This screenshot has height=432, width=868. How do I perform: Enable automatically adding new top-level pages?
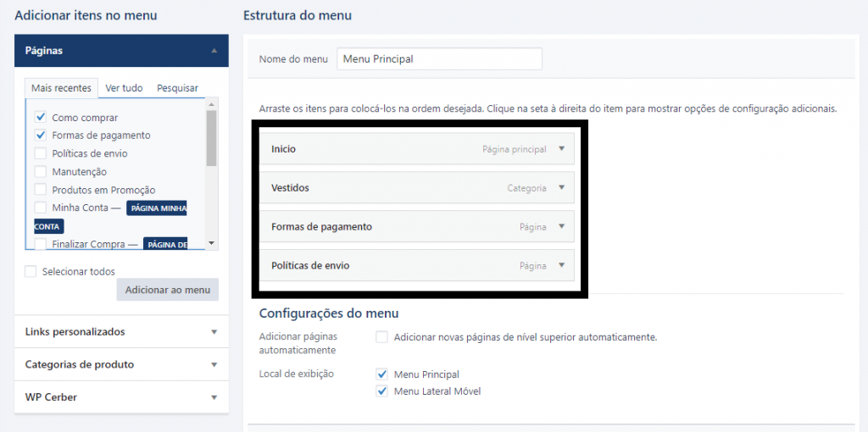(381, 337)
